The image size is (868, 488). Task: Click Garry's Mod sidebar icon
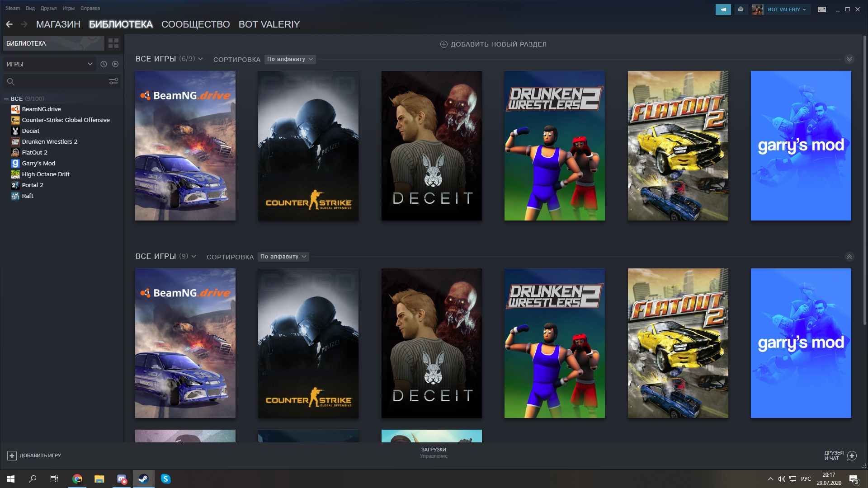pos(15,163)
